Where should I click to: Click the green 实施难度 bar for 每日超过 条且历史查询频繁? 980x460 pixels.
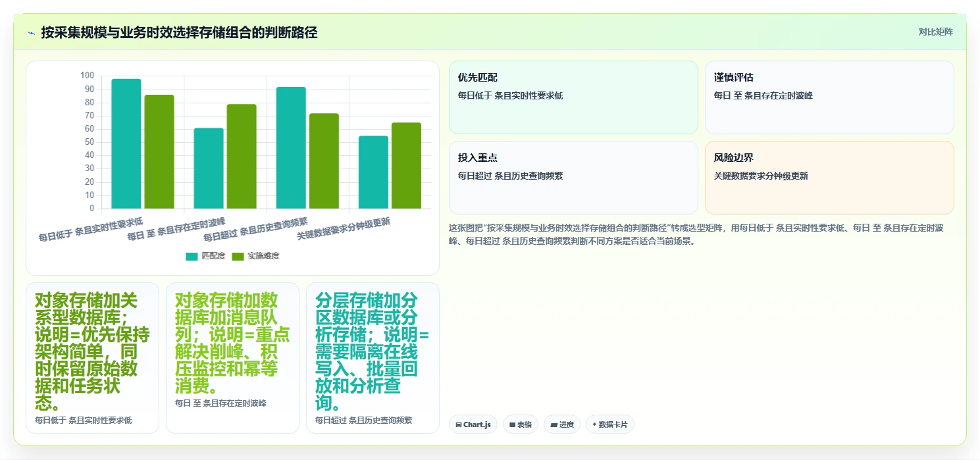tap(324, 161)
